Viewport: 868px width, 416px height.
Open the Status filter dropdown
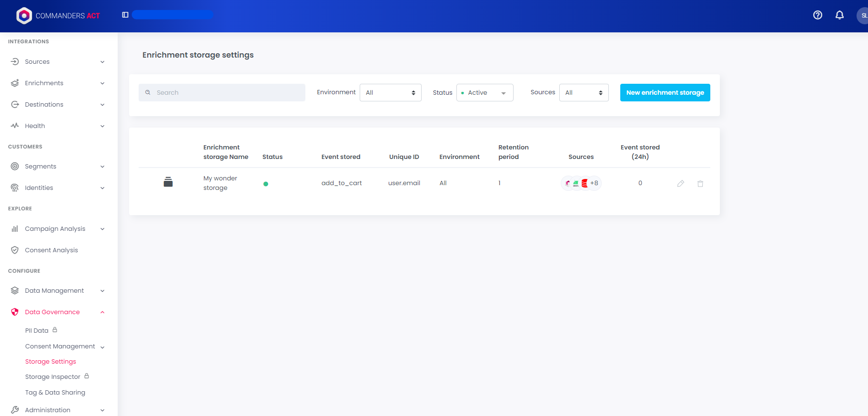484,93
